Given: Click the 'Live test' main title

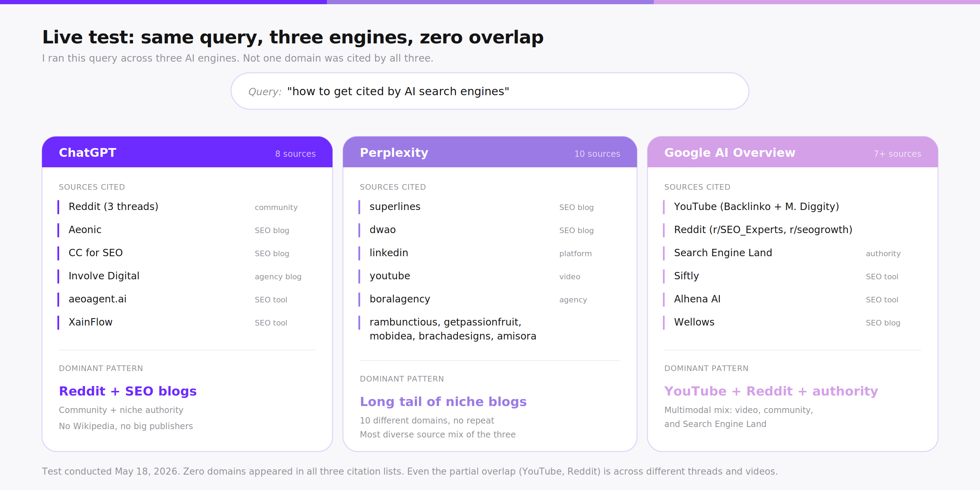Looking at the screenshot, I should tap(293, 37).
